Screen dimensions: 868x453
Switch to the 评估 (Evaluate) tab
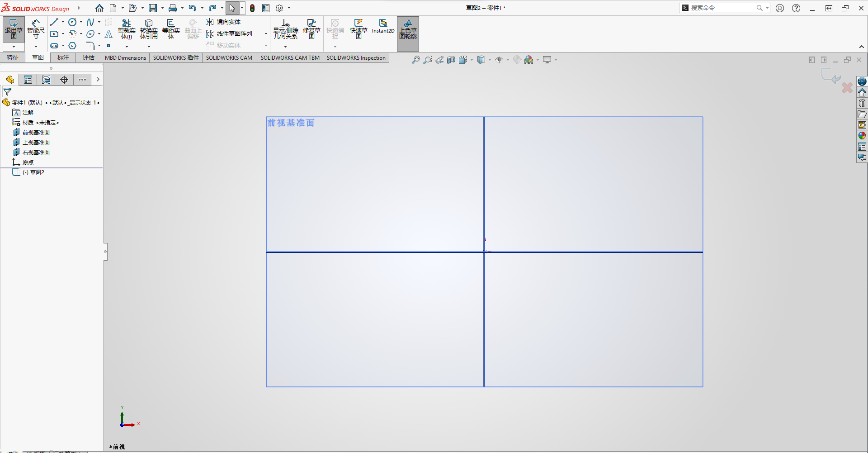[x=89, y=58]
